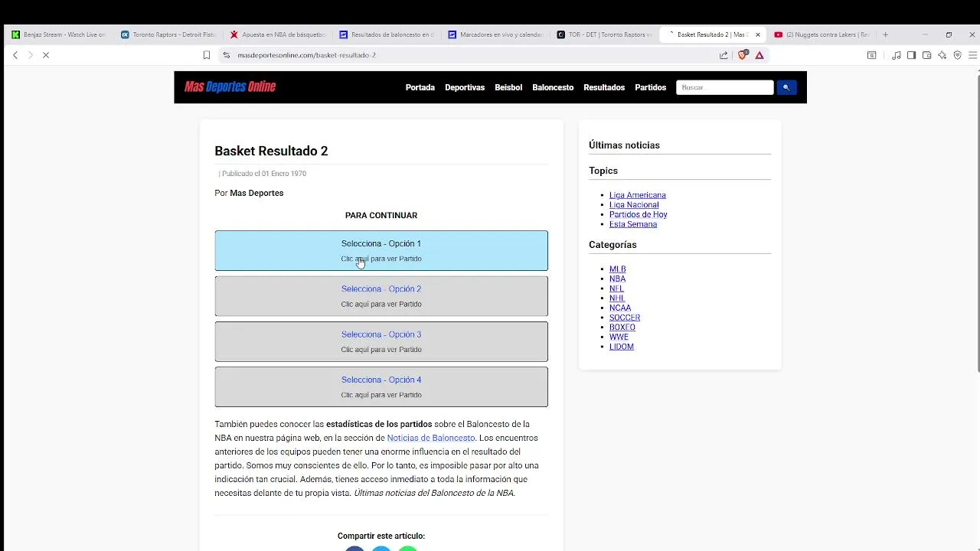Select Opción 4 button
This screenshot has width=980, height=551.
click(x=381, y=386)
